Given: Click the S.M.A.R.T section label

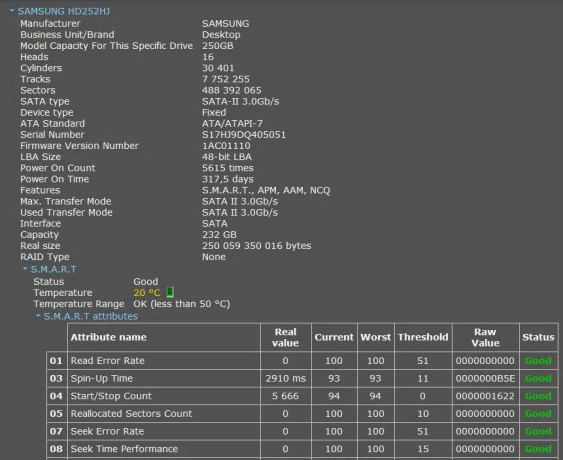Looking at the screenshot, I should click(x=53, y=269).
